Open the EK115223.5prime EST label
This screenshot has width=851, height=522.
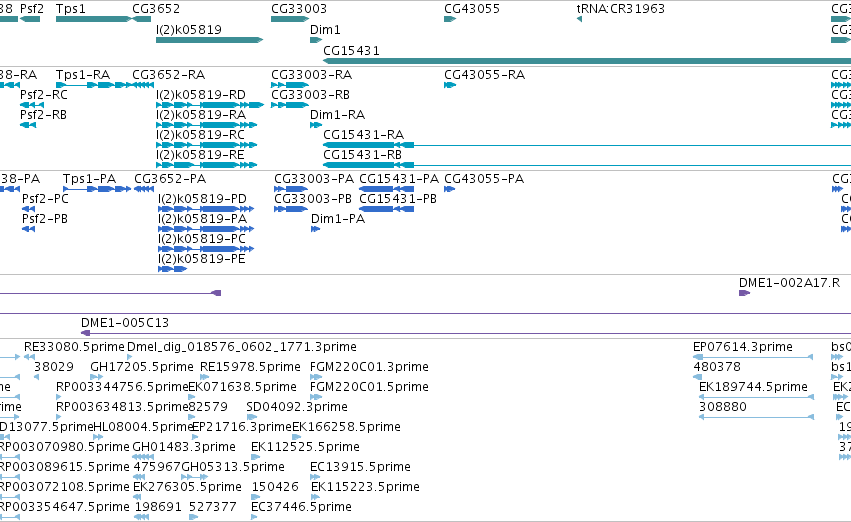point(365,488)
